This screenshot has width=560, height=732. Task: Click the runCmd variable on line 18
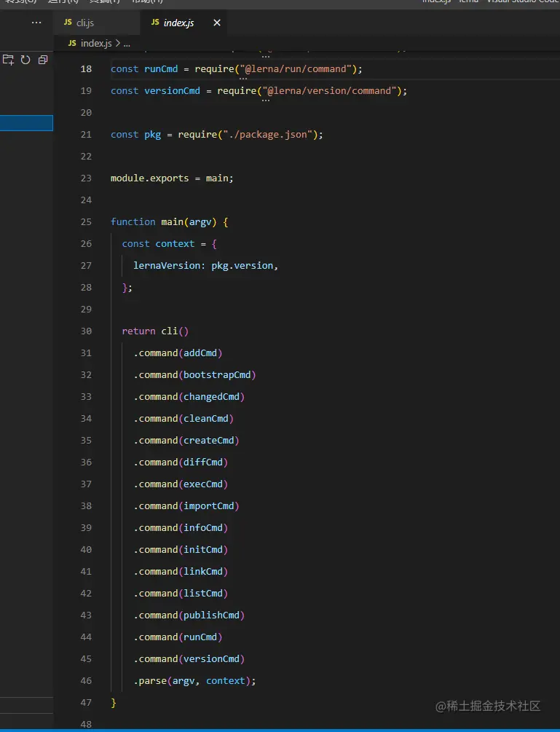(161, 68)
